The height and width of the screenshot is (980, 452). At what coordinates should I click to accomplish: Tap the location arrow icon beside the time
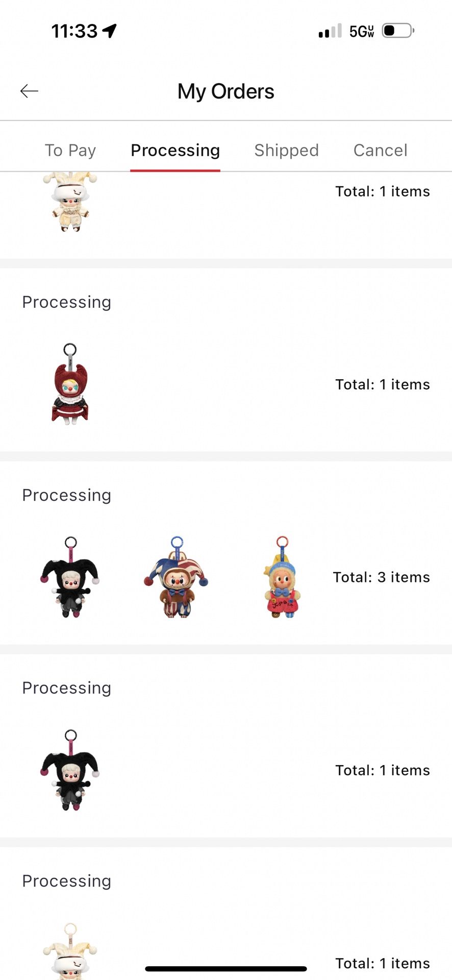point(110,31)
